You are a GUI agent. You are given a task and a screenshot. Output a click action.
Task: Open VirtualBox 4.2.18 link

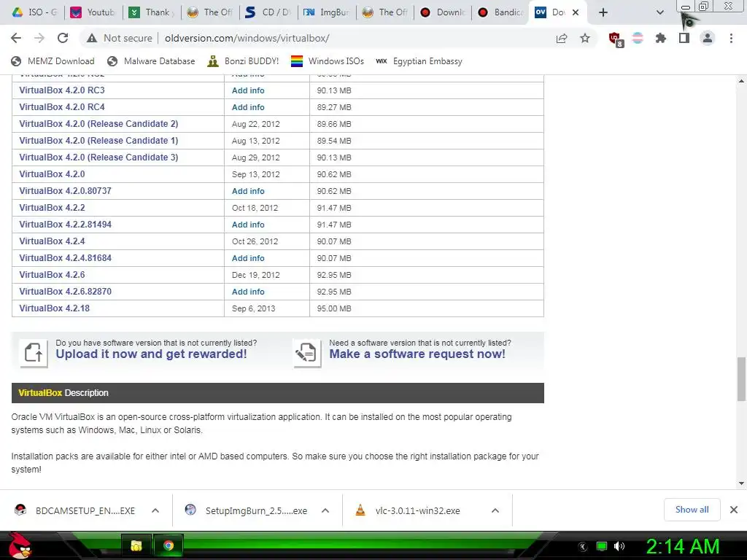(54, 308)
